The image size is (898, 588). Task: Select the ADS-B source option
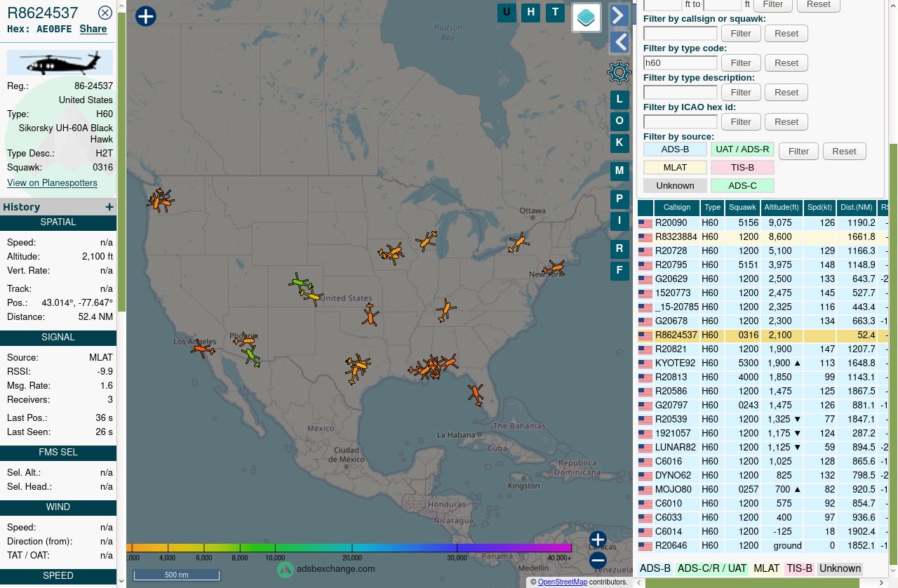pos(675,149)
